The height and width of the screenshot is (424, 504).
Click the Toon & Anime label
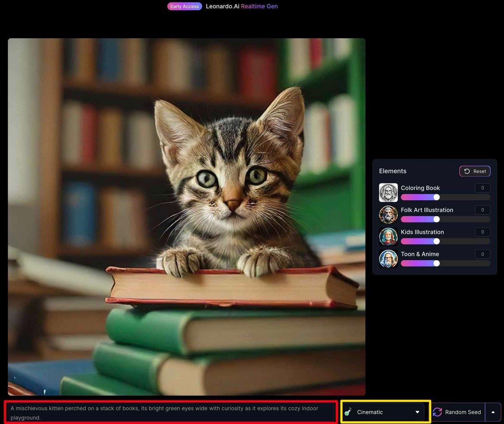coord(420,254)
